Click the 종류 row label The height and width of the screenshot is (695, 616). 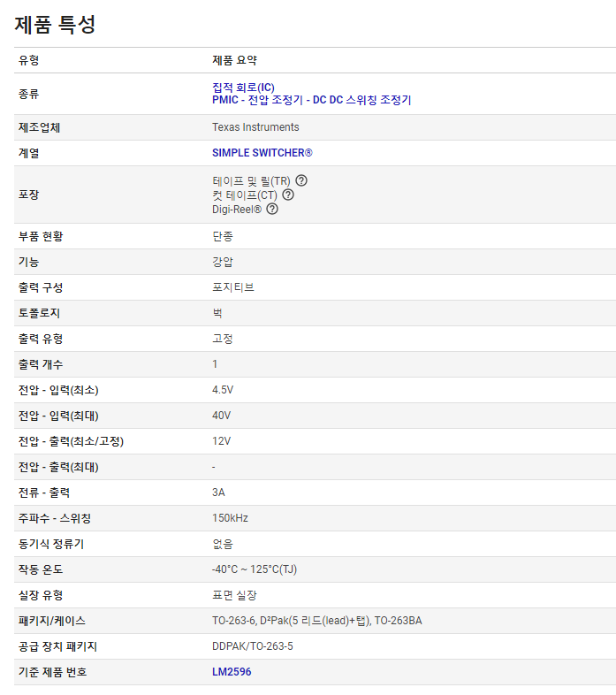point(29,94)
